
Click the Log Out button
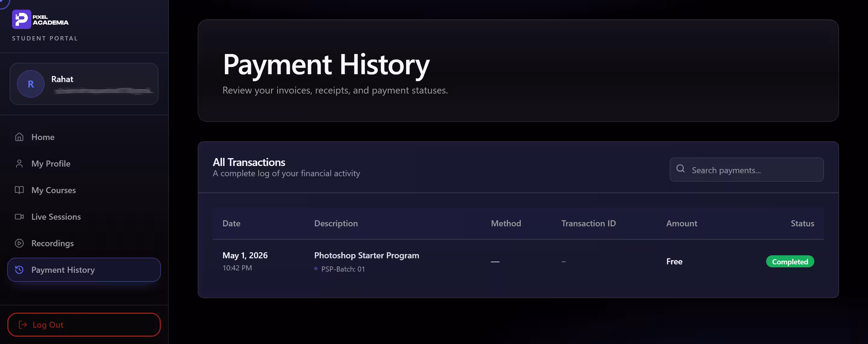84,325
